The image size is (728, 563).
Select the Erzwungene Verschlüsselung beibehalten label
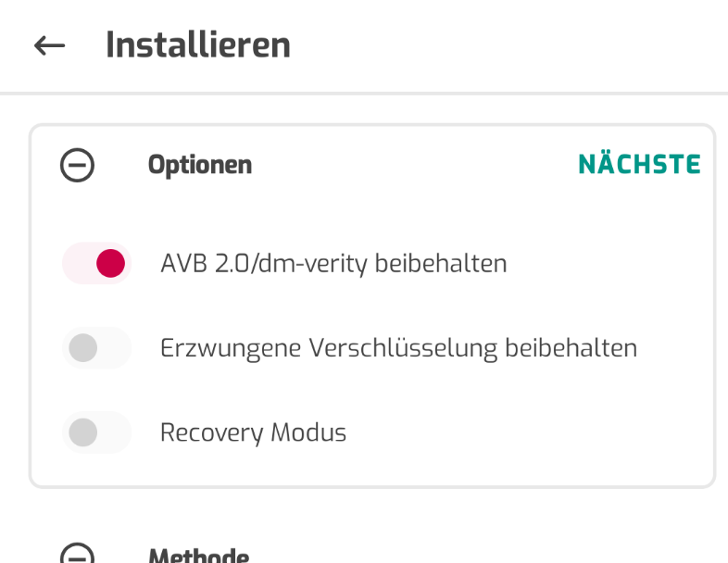(x=399, y=348)
